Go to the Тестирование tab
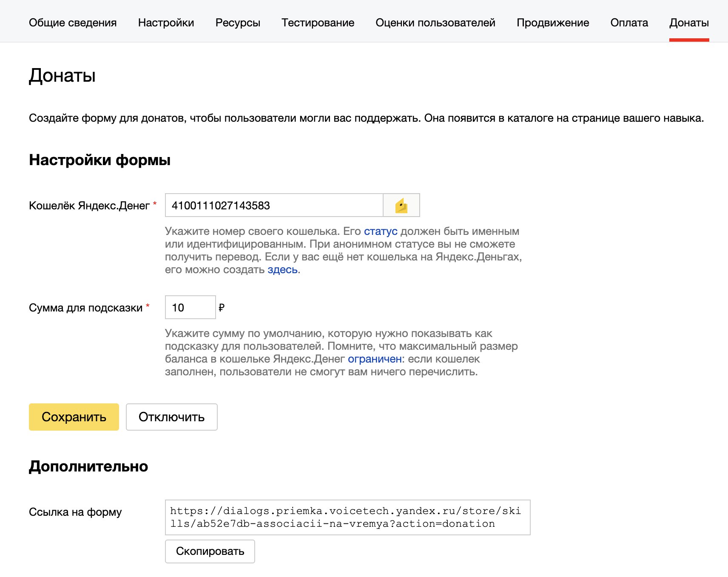 (318, 23)
